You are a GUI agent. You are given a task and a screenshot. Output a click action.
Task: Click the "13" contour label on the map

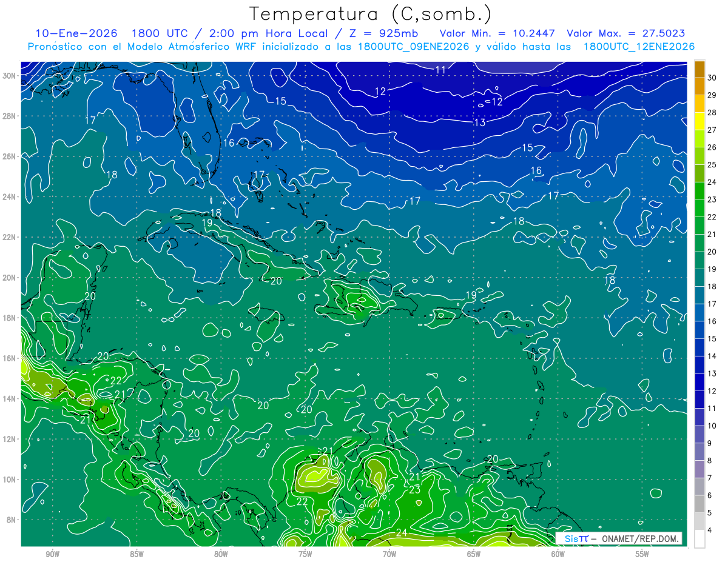pos(479,122)
